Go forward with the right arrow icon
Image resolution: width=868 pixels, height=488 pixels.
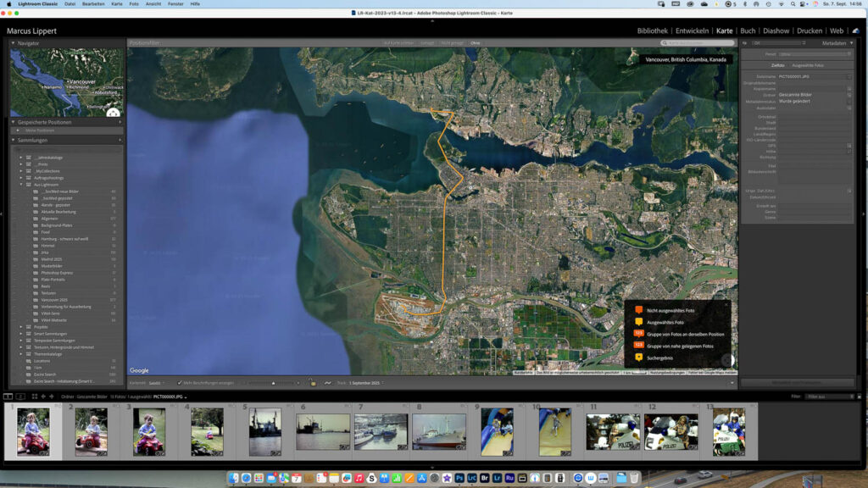(x=52, y=396)
